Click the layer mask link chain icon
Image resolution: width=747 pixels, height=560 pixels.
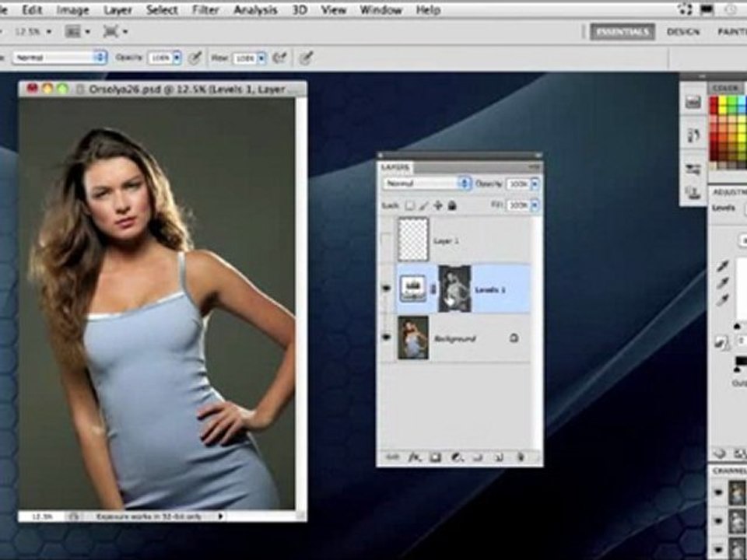click(433, 289)
